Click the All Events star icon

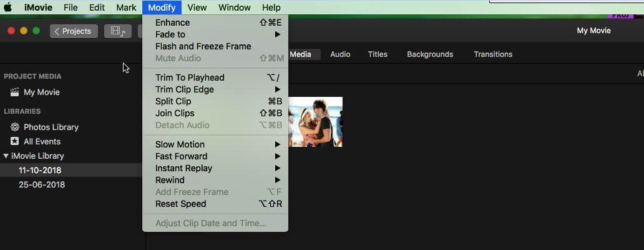coord(15,141)
